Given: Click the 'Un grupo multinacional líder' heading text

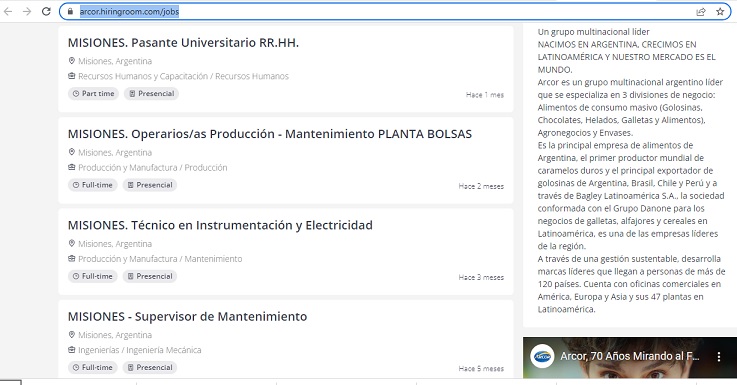Looking at the screenshot, I should tap(594, 31).
